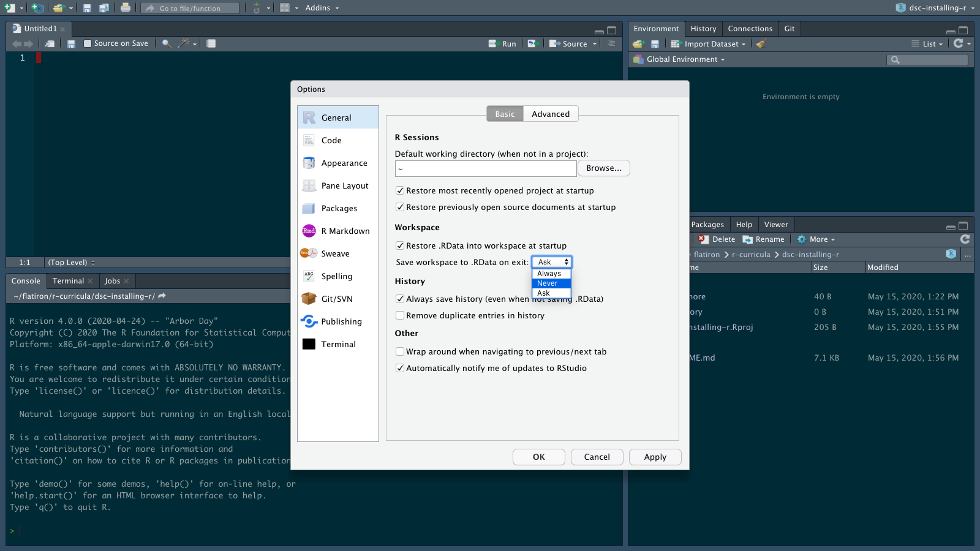The width and height of the screenshot is (980, 551).
Task: Expand Import Dataset dropdown
Action: [709, 44]
